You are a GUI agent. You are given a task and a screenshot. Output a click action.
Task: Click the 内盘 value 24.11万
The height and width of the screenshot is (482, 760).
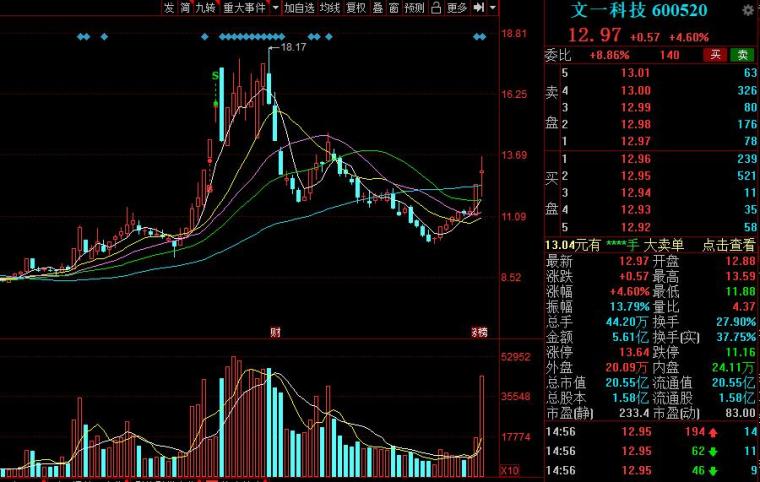[x=734, y=368]
